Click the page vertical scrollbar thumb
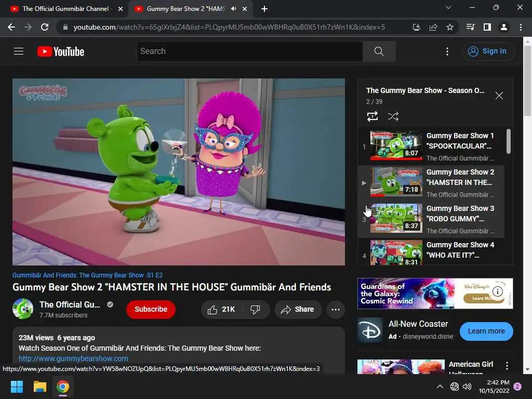This screenshot has height=399, width=532. coord(527,81)
